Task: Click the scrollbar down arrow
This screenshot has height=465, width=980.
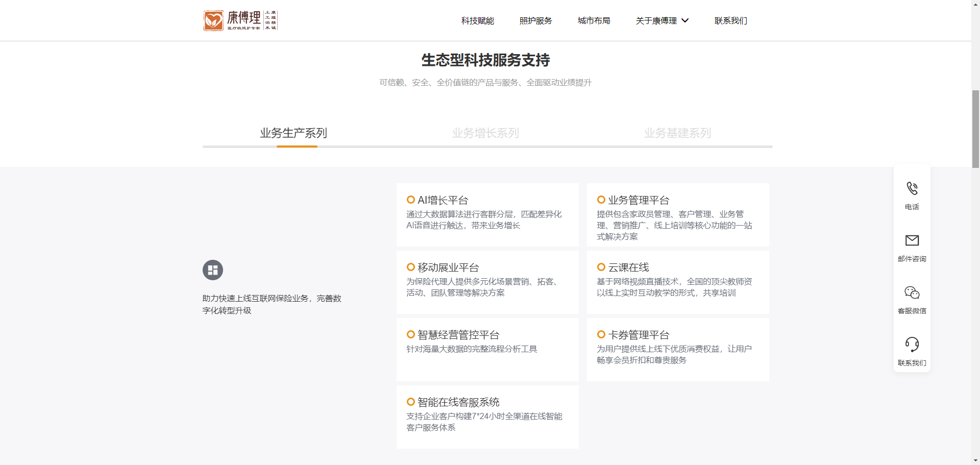Action: (x=975, y=461)
